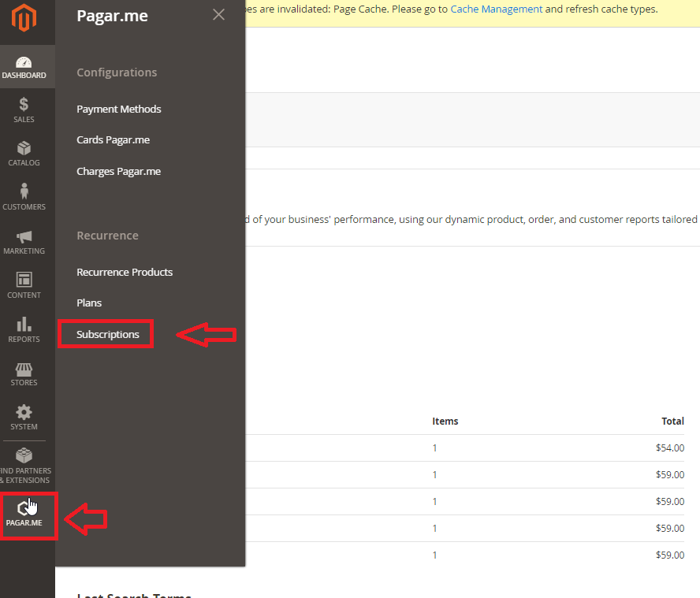Close the Pagar.me submenu panel
The height and width of the screenshot is (598, 700).
(x=219, y=15)
